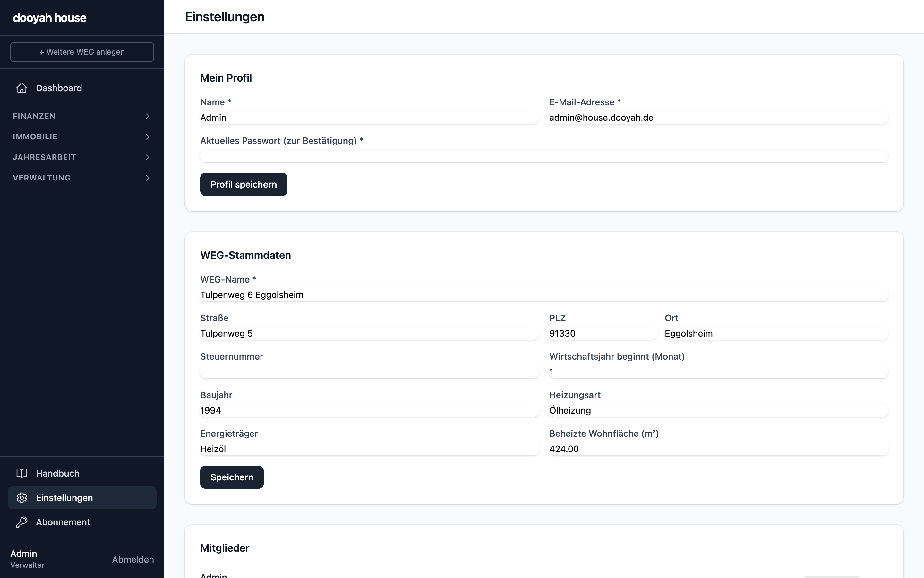The height and width of the screenshot is (578, 924).
Task: Edit the WEG-Name field
Action: (x=544, y=295)
